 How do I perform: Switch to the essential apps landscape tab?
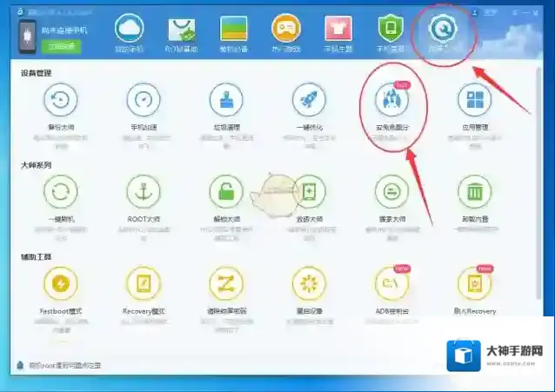234,33
